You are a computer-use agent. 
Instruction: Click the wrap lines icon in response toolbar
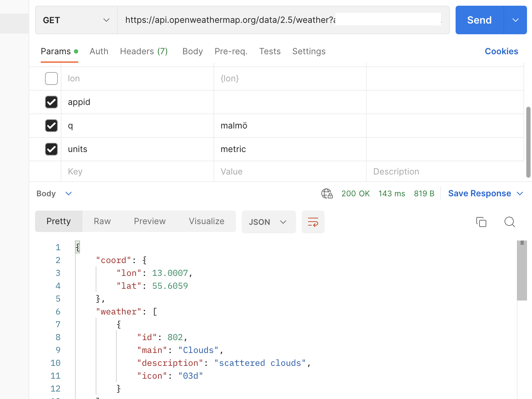click(313, 222)
